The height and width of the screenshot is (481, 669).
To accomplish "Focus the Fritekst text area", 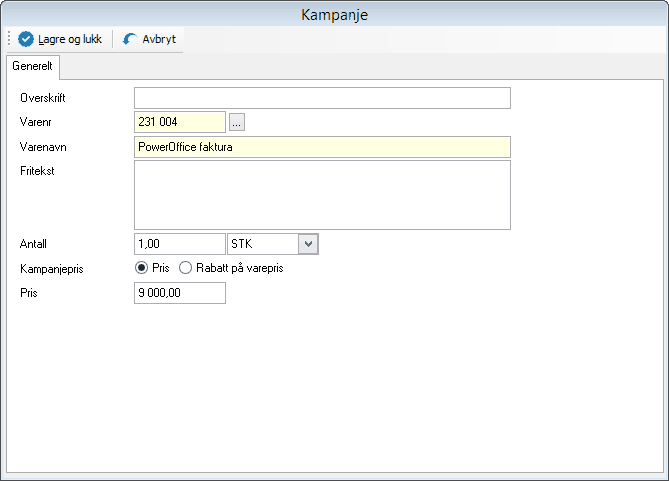I will [x=322, y=195].
